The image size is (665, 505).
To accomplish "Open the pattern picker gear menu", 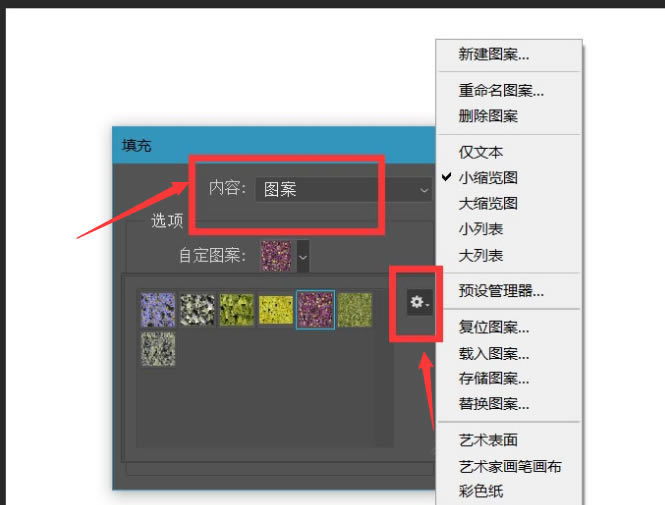I will coord(419,302).
